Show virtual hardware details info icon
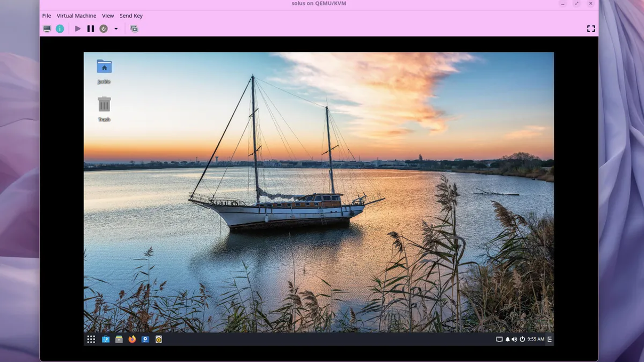The height and width of the screenshot is (362, 644). (60, 29)
